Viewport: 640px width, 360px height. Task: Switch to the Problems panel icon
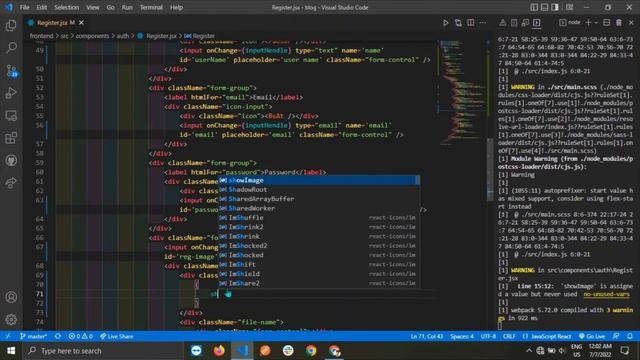click(502, 23)
